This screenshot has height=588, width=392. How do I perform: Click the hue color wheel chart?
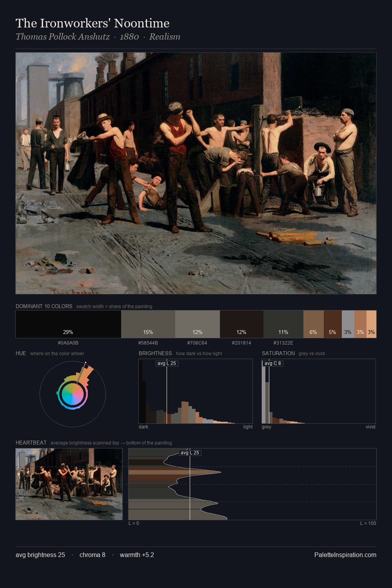(x=73, y=394)
